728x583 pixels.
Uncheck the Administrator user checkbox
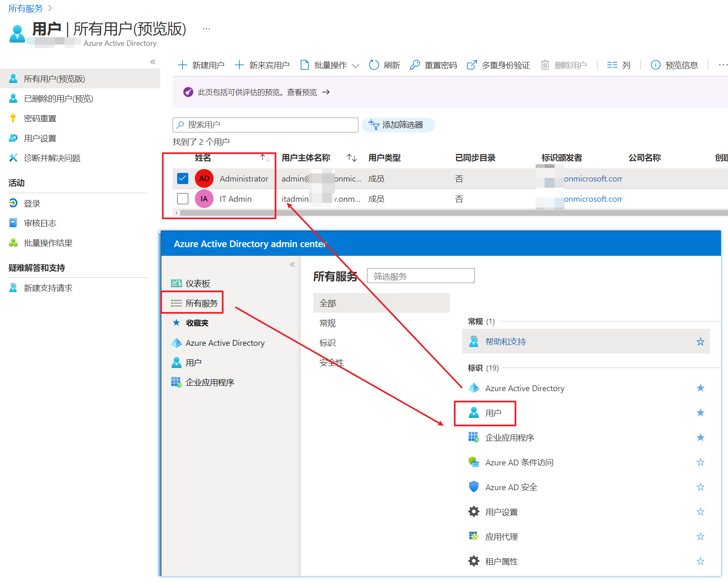[183, 179]
